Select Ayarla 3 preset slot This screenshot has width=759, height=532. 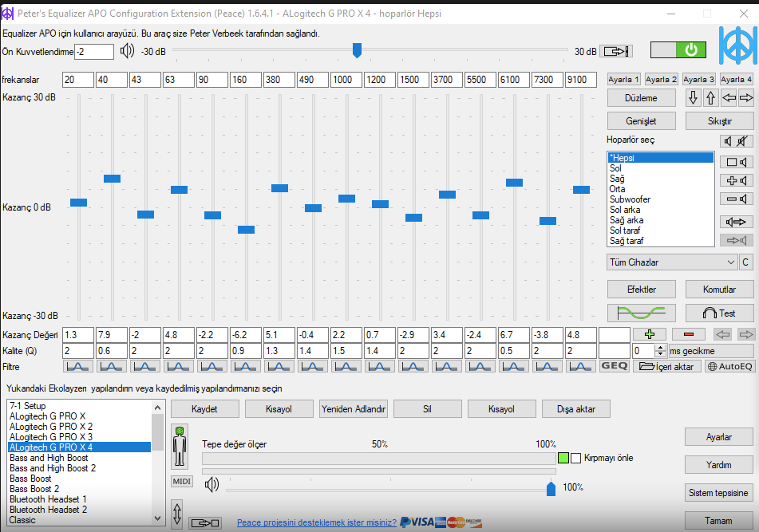pyautogui.click(x=698, y=79)
